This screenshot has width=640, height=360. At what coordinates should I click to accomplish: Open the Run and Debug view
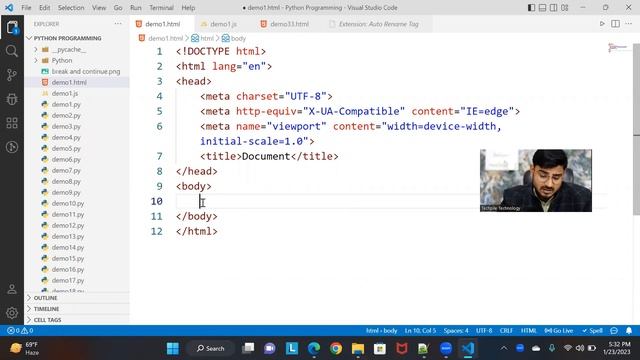(12, 99)
